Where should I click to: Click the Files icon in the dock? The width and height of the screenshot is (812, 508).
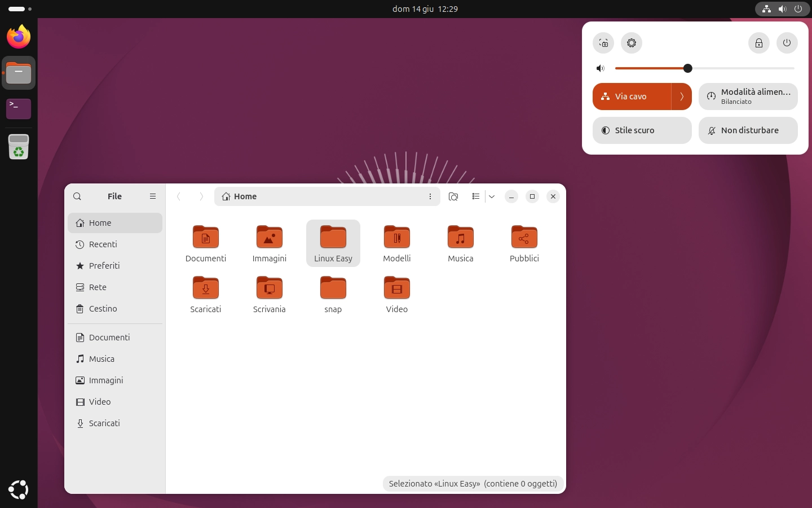[x=19, y=73]
